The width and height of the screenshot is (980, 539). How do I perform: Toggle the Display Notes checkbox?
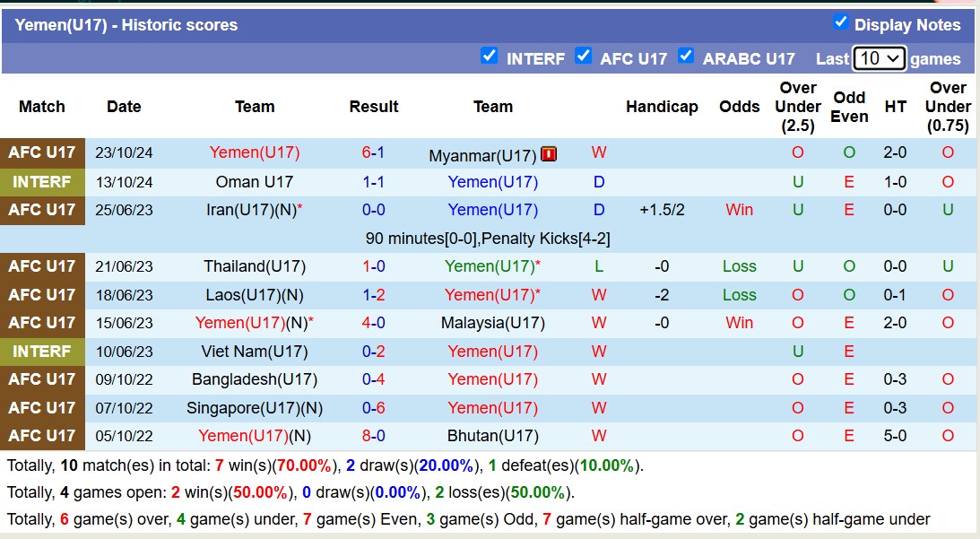tap(840, 22)
